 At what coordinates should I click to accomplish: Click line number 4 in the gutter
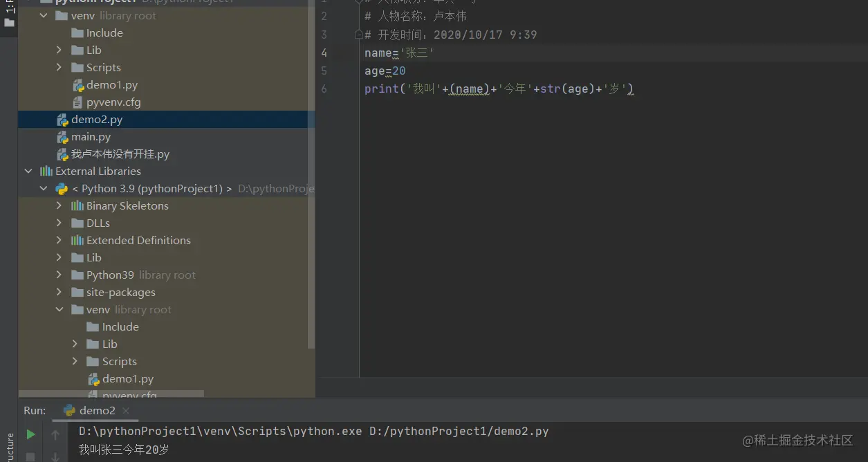click(x=324, y=53)
